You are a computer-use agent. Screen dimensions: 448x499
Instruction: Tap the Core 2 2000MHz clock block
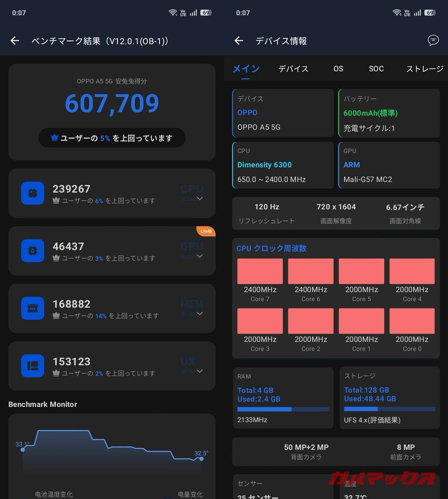(310, 321)
